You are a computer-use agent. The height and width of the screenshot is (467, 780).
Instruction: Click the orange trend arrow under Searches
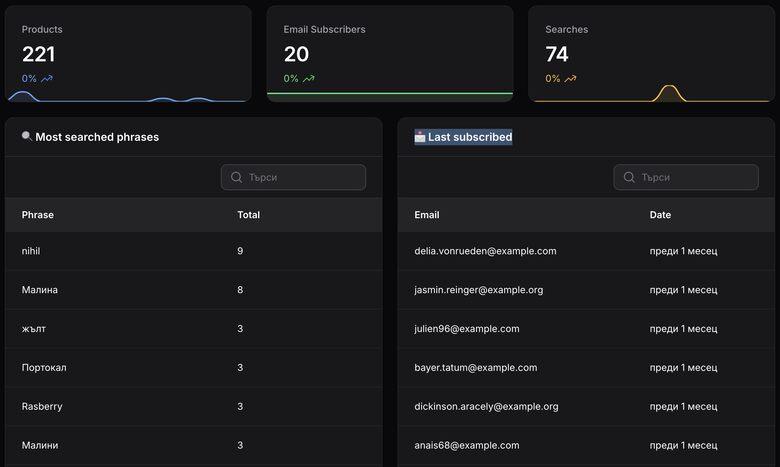pos(571,79)
